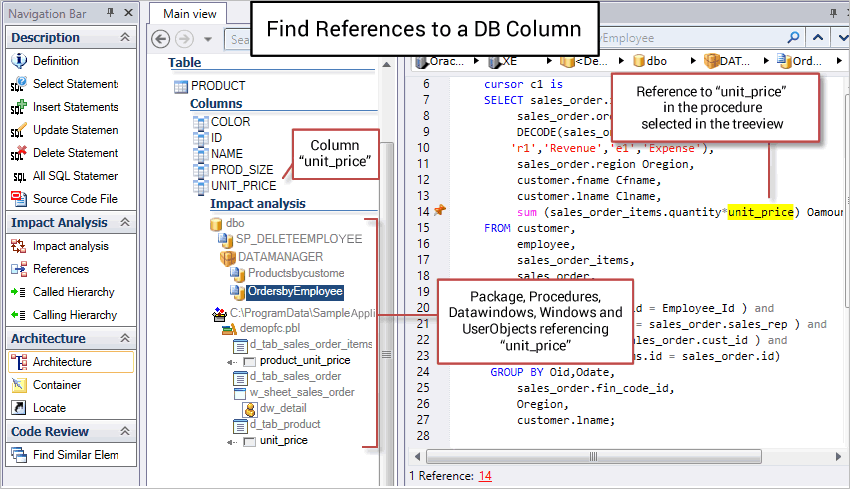Select Productsbycustomer procedure
The width and height of the screenshot is (850, 489).
287,273
